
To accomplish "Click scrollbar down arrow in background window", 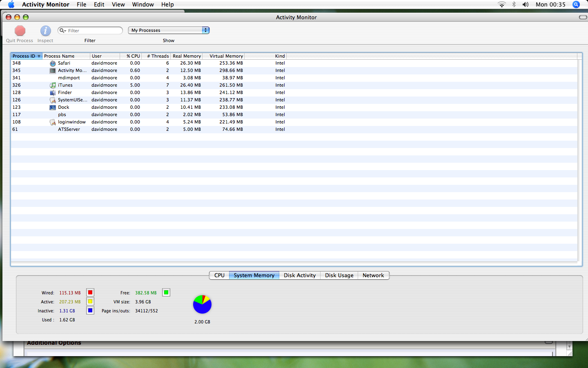I will click(x=569, y=347).
